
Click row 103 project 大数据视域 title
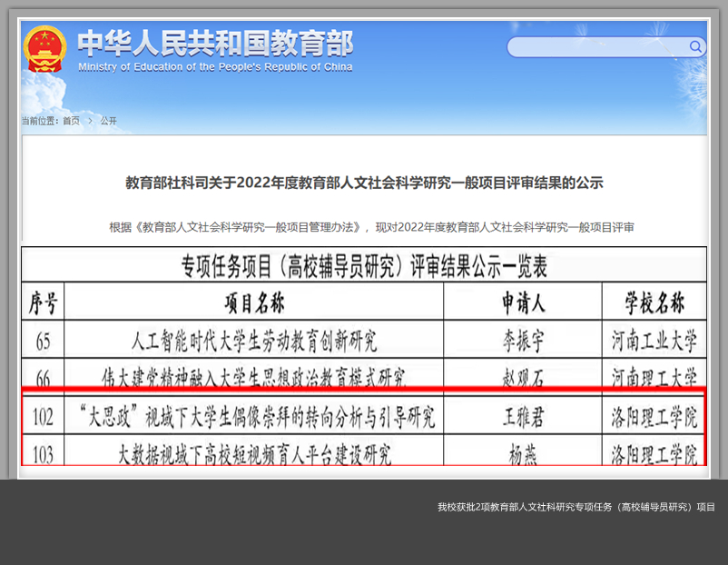(x=254, y=454)
